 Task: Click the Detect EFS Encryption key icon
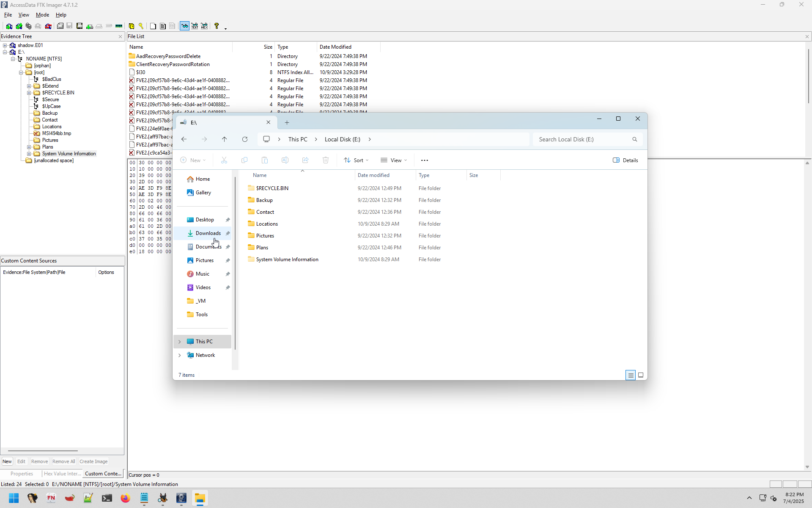click(141, 26)
